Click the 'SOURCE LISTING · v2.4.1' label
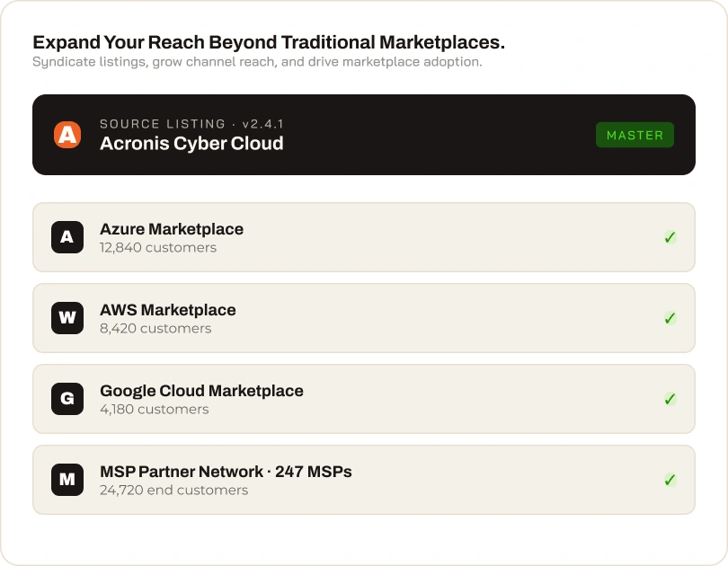Viewport: 728px width, 566px height. [x=191, y=124]
